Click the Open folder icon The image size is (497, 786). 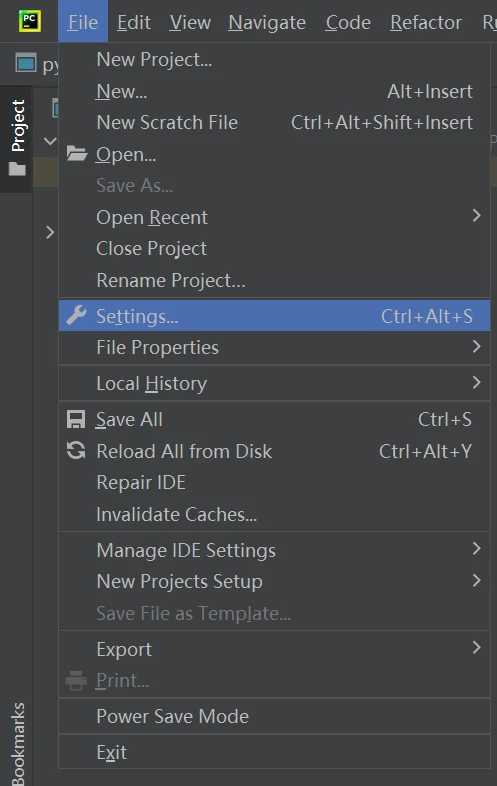(77, 153)
